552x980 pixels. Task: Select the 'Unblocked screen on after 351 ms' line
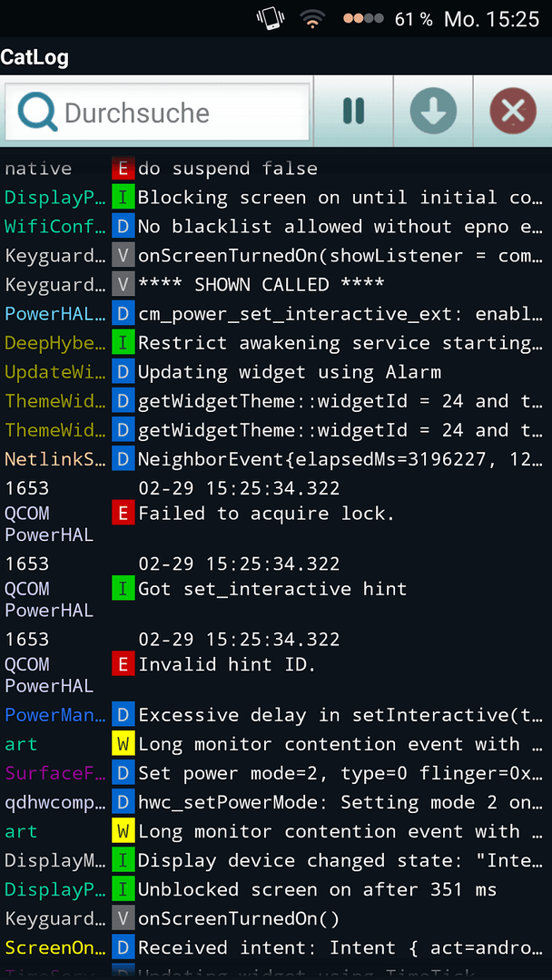click(x=276, y=889)
